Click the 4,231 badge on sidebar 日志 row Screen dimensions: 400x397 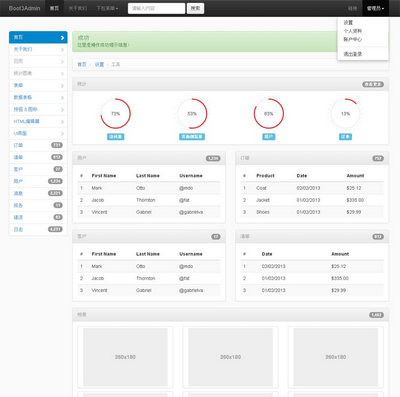pyautogui.click(x=55, y=229)
